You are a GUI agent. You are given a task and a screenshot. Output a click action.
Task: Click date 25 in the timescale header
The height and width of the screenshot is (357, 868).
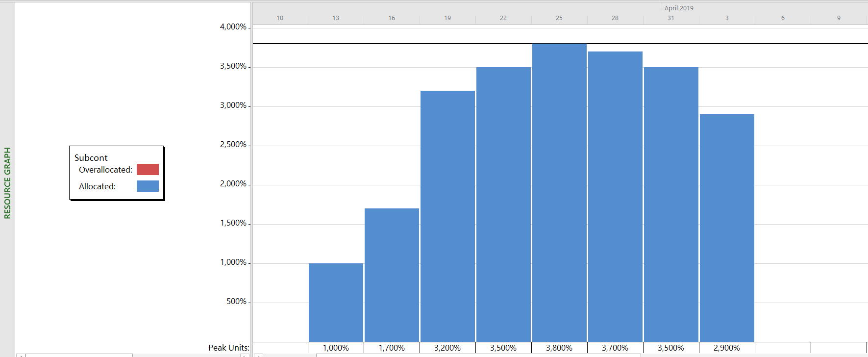coord(559,18)
